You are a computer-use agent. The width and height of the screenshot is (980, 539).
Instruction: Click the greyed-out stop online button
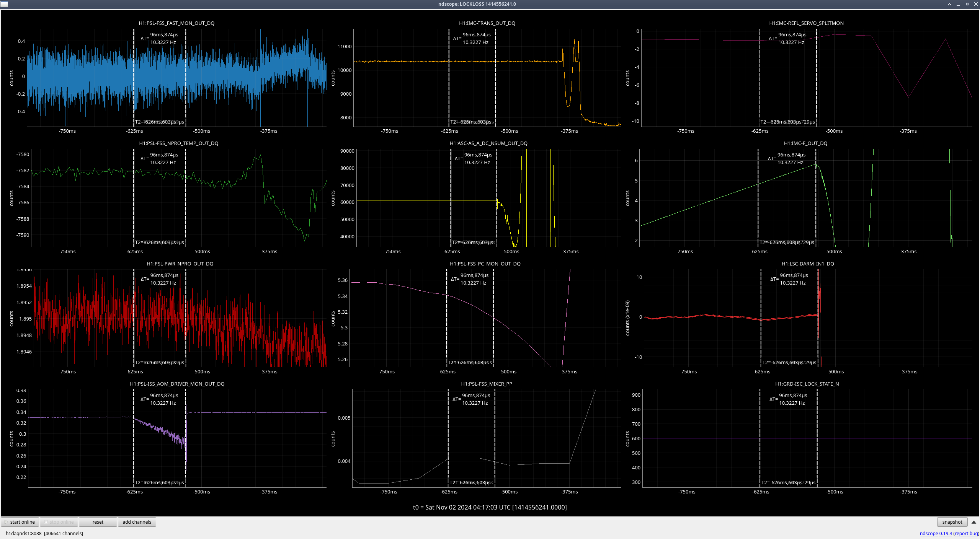pyautogui.click(x=59, y=522)
